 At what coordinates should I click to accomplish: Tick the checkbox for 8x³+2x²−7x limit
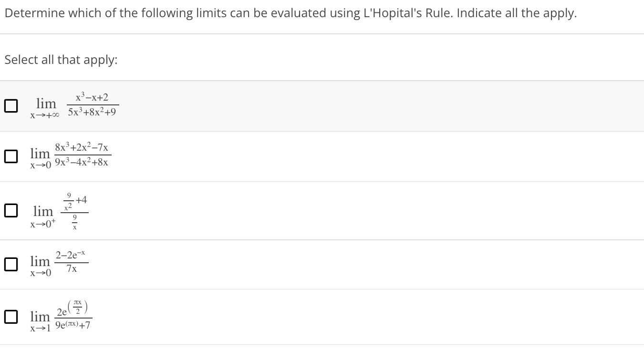tap(11, 156)
